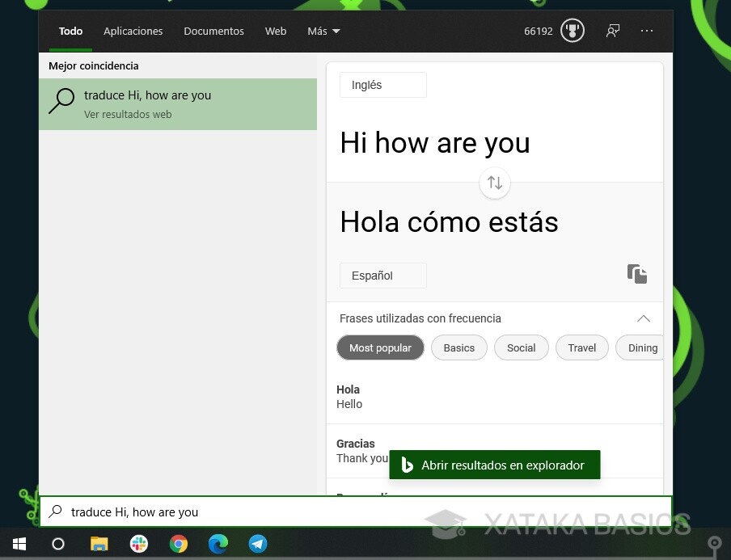
Task: Open Microsoft Edge from the taskbar
Action: [x=218, y=544]
